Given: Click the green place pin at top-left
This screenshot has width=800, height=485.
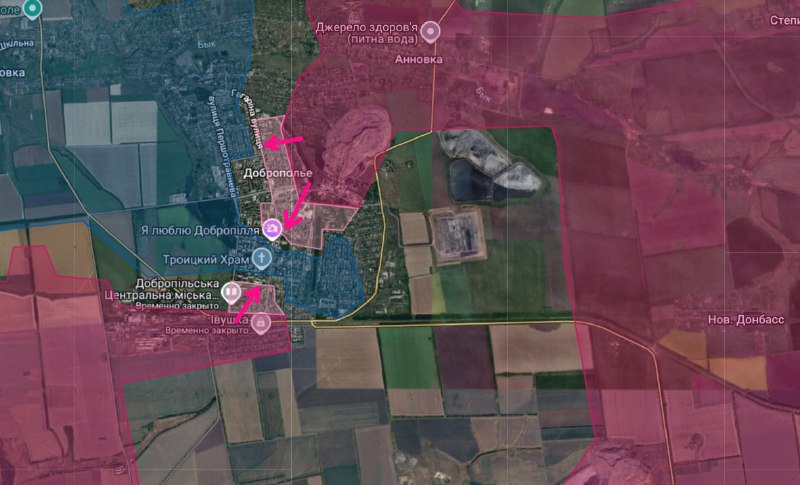Looking at the screenshot, I should click(x=33, y=9).
